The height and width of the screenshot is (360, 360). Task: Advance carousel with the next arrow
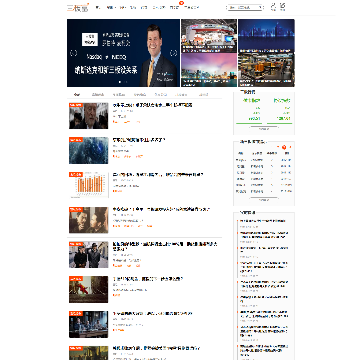point(174,53)
